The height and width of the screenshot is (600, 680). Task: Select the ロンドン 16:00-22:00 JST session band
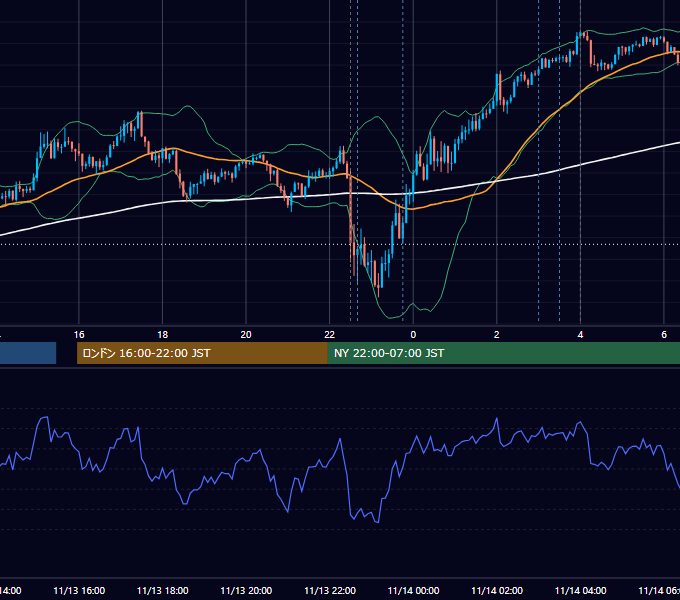coord(202,353)
